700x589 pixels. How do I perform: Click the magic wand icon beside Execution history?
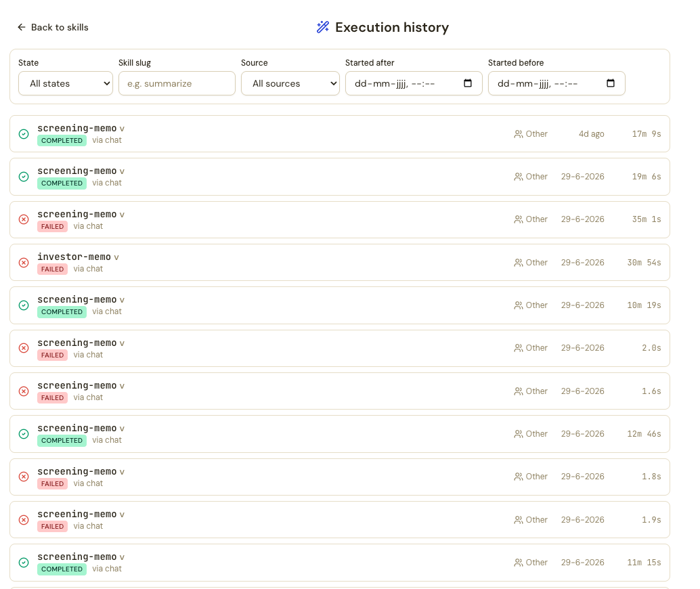(x=323, y=27)
